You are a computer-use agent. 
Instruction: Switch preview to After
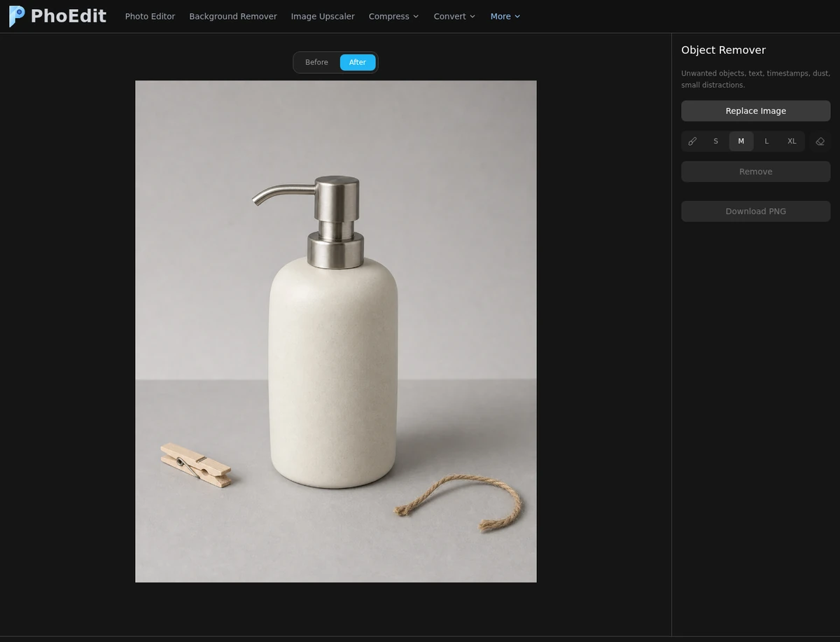point(358,62)
